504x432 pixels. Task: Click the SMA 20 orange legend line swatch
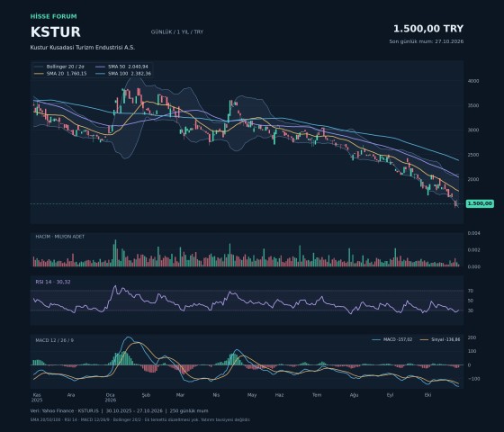point(39,74)
